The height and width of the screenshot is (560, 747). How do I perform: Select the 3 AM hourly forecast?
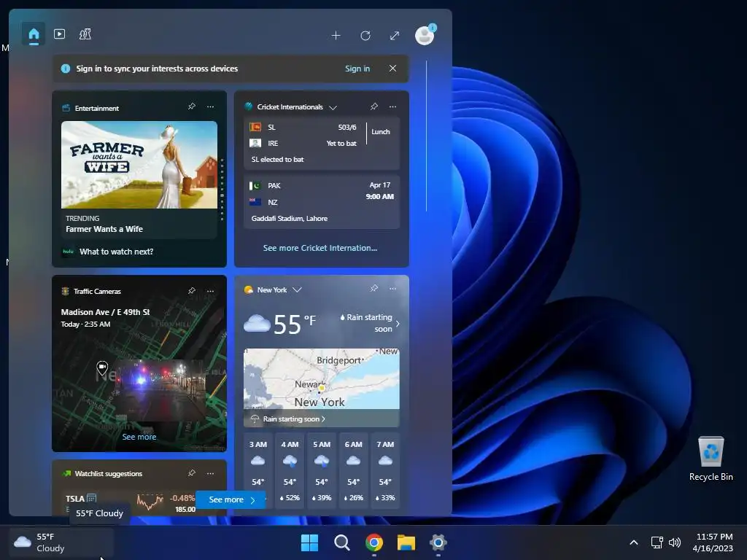point(258,470)
